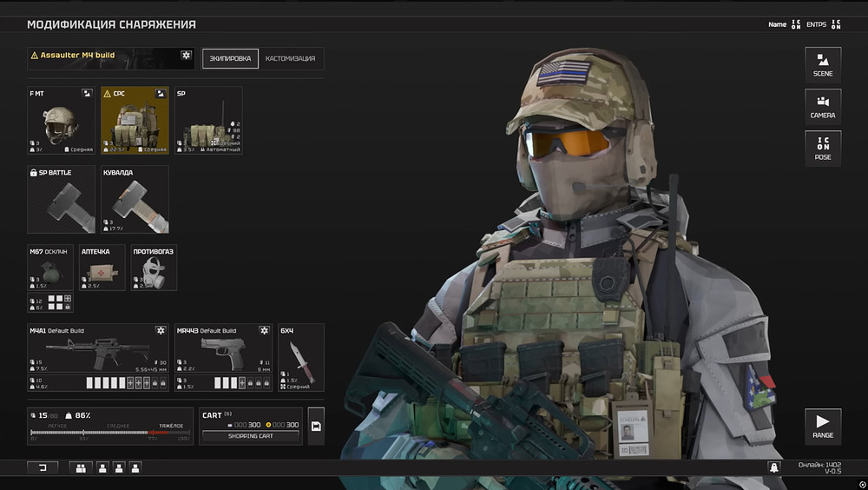The image size is (868, 490).
Task: Toggle the image icon on CPC vest slot
Action: point(161,93)
